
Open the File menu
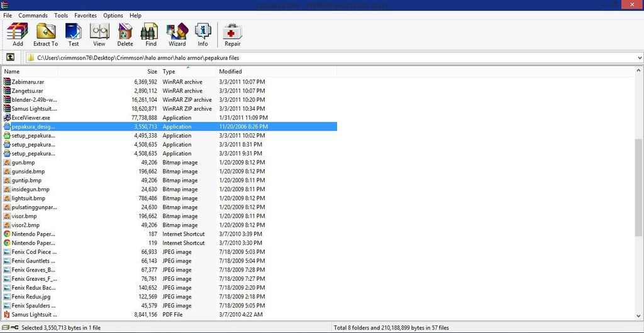pyautogui.click(x=8, y=16)
